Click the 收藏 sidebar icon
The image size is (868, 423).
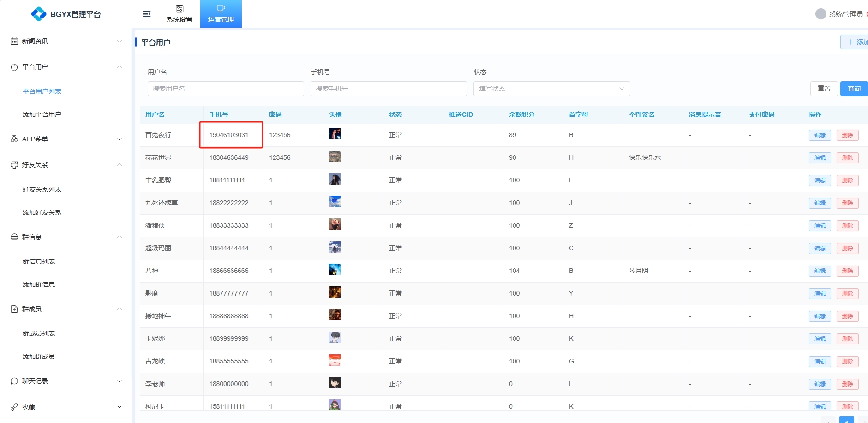pos(14,407)
